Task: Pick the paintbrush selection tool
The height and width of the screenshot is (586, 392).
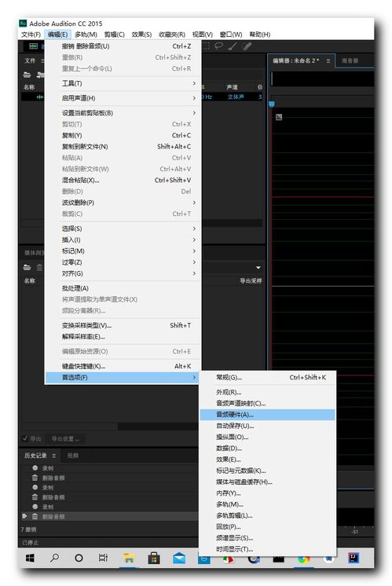Action: [x=233, y=46]
